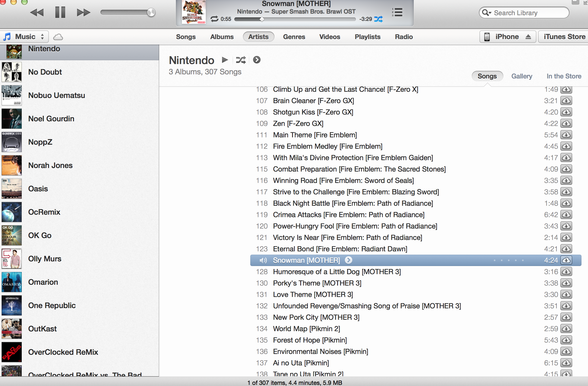Image resolution: width=588 pixels, height=386 pixels.
Task: Select Norah Jones in the artist list
Action: point(50,165)
